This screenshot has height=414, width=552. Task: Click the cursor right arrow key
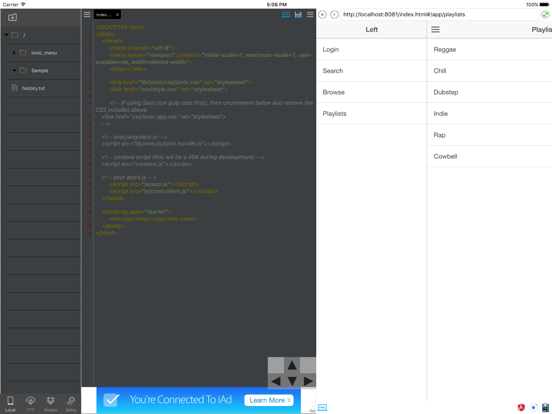[x=308, y=381]
